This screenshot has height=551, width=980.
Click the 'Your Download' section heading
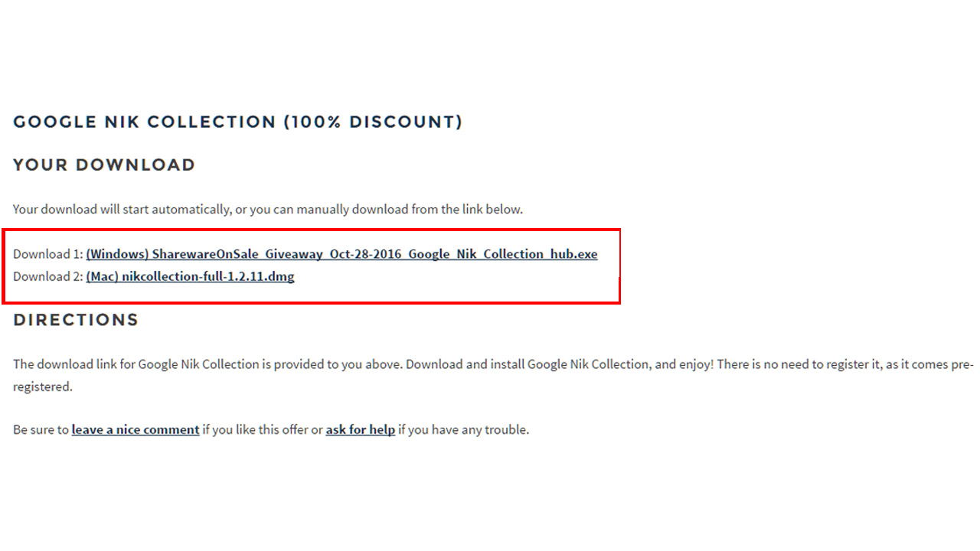(x=104, y=165)
